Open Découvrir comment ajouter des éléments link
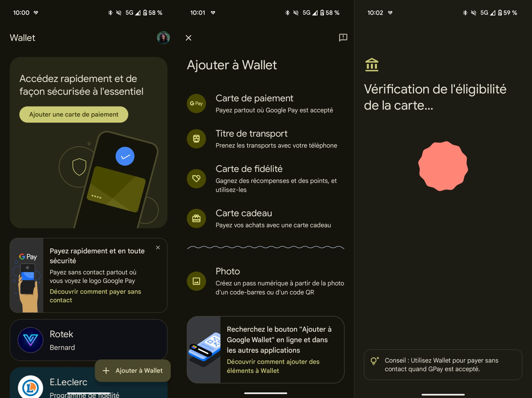The image size is (532, 398). [273, 366]
